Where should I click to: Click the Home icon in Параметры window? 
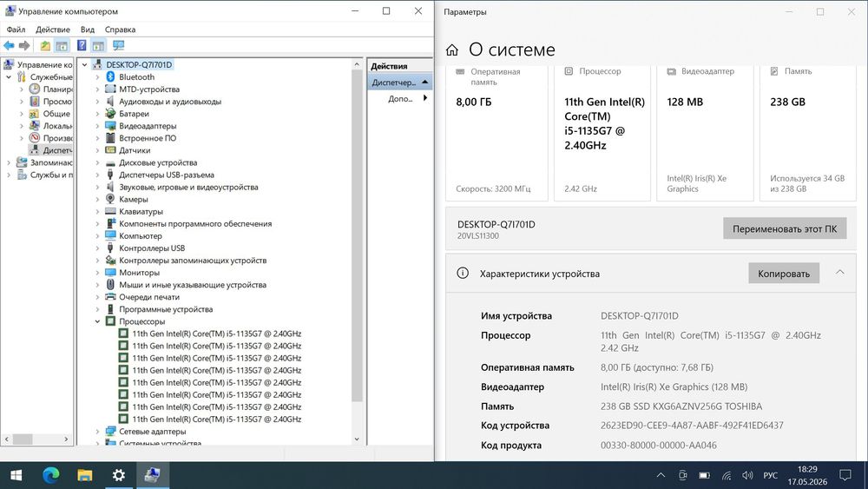[x=451, y=50]
